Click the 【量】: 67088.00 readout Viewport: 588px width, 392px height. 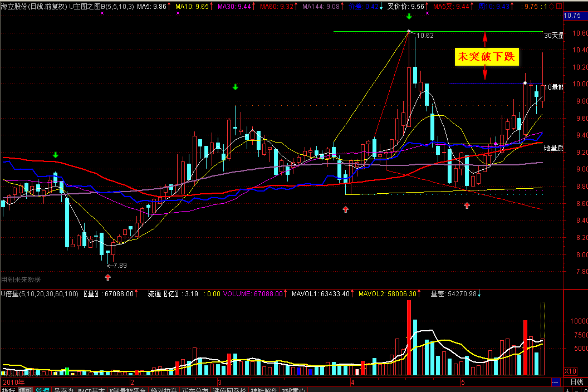pos(110,293)
